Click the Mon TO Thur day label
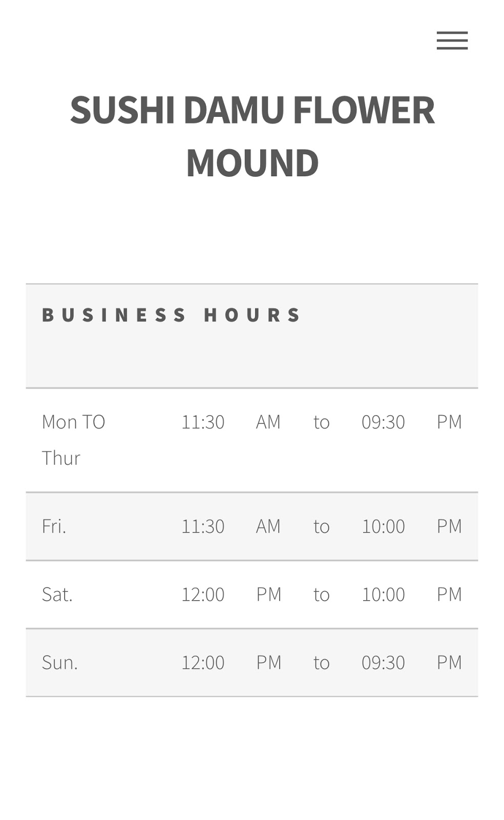Image resolution: width=504 pixels, height=820 pixels. point(73,440)
